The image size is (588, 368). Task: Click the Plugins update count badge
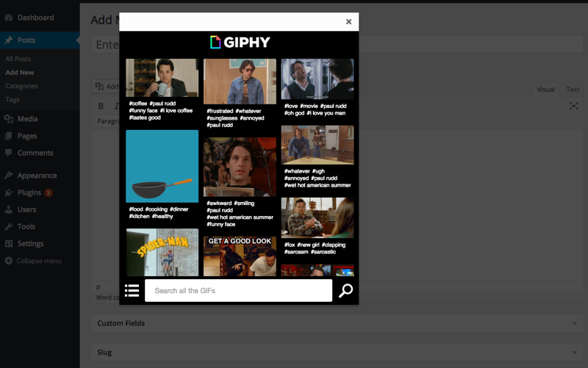(49, 192)
